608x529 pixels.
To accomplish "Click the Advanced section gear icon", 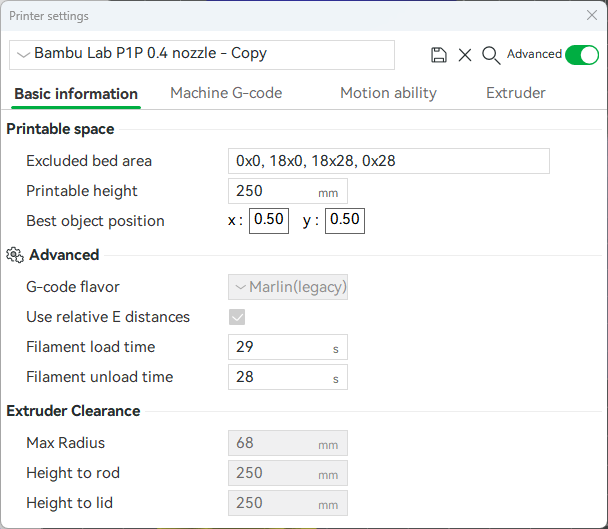I will coord(15,255).
